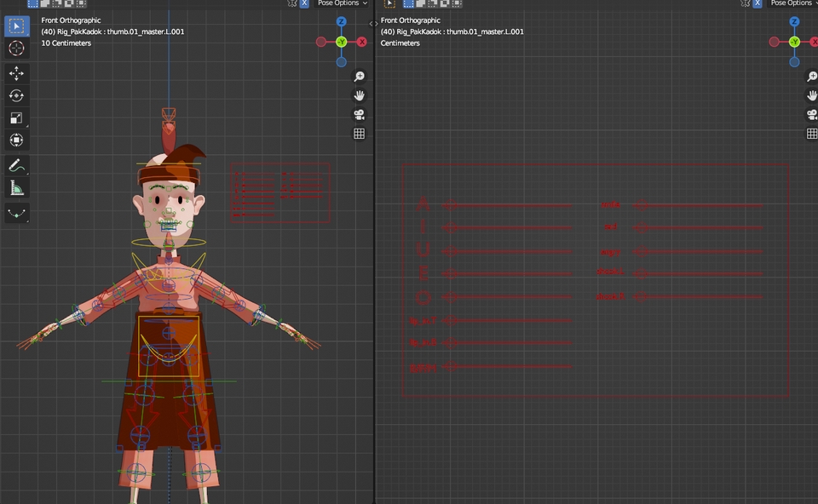Toggle the blue X mirror button in the header
The image size is (818, 504).
(304, 3)
